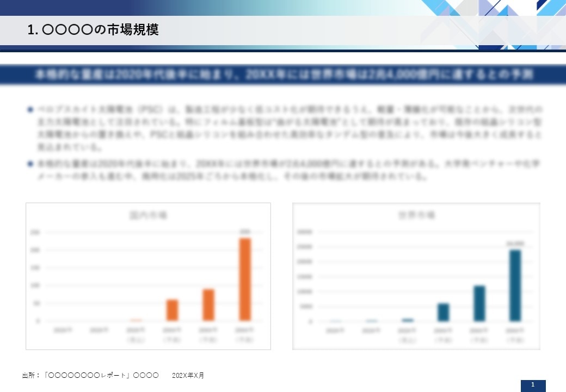This screenshot has width=566, height=392.
Task: Click the left chart's title text
Action: click(x=148, y=215)
